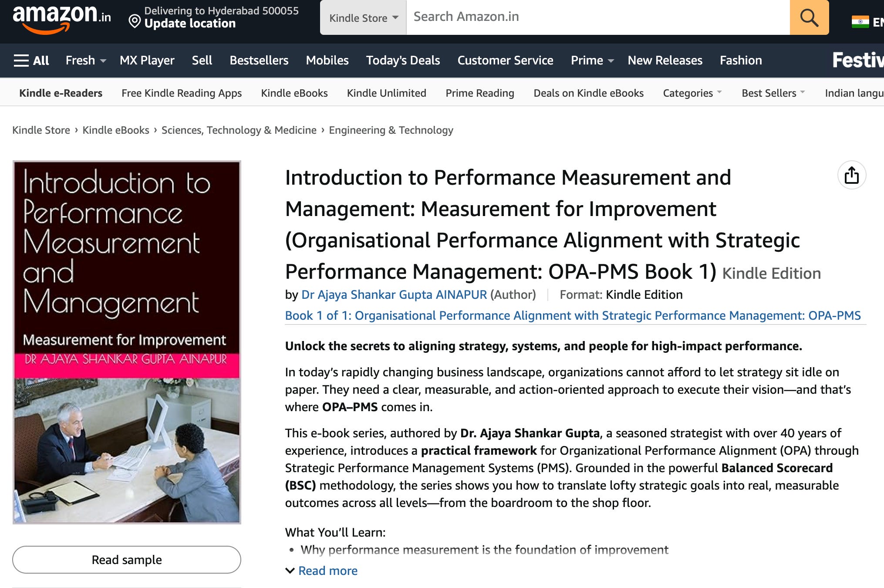Open the All hamburger menu
Viewport: 884px width, 588px height.
coord(31,60)
